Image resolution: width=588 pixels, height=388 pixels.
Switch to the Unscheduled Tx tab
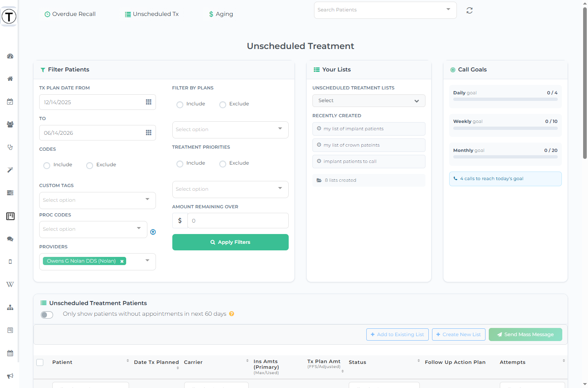point(151,14)
